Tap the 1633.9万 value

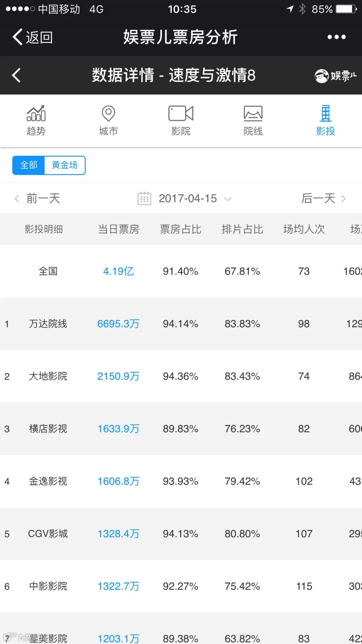[118, 429]
